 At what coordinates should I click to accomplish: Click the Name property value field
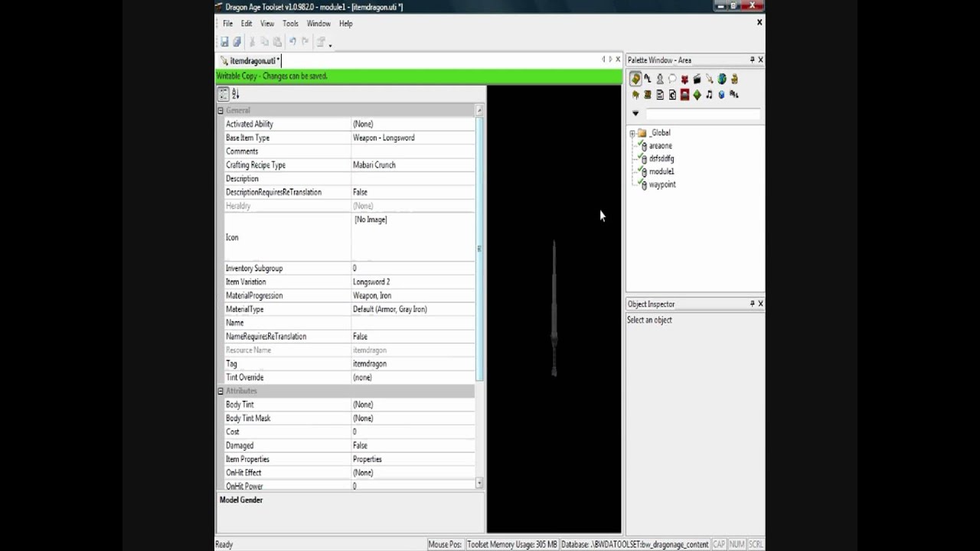tap(413, 323)
